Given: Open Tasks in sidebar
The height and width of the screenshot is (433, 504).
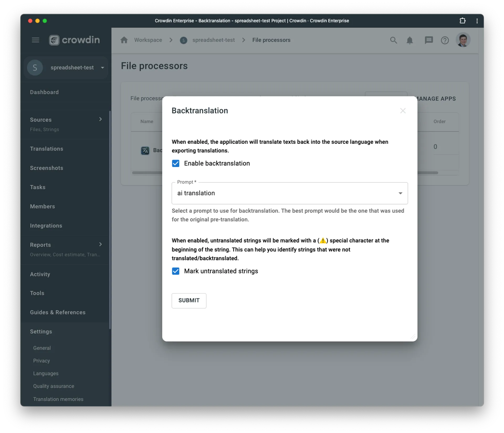Looking at the screenshot, I should click(38, 187).
